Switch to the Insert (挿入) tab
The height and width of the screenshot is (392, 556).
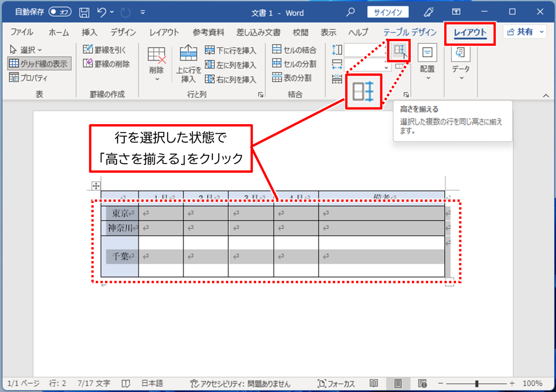pos(89,32)
